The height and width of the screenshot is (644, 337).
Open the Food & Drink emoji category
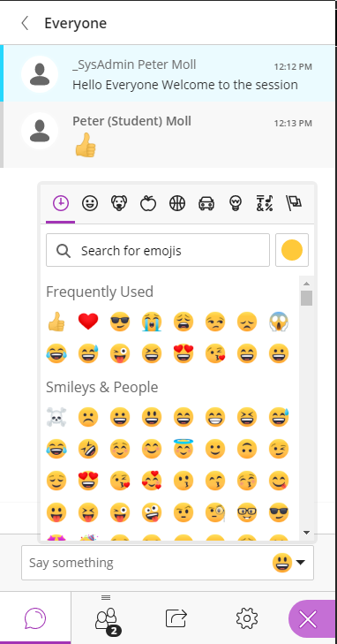coord(148,203)
